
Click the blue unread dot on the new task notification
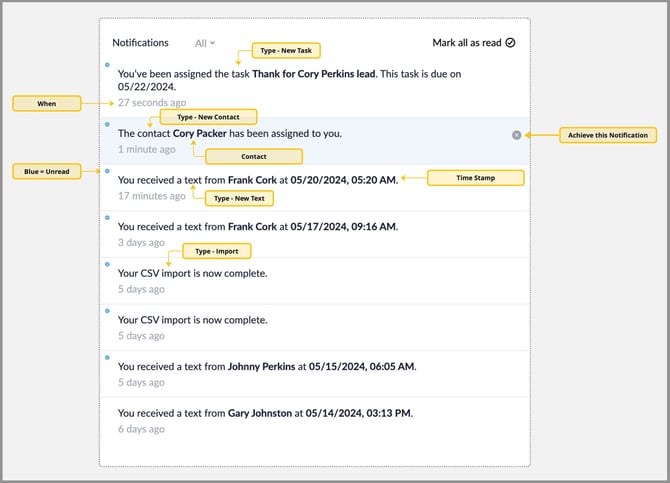coord(107,64)
